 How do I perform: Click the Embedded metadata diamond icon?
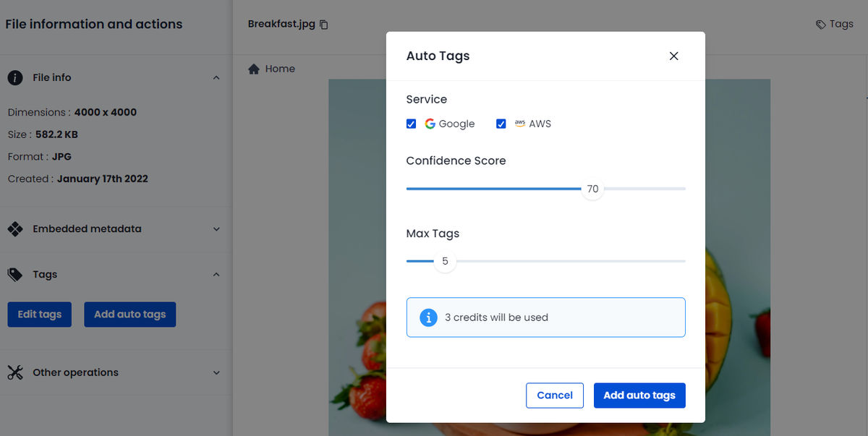(14, 228)
